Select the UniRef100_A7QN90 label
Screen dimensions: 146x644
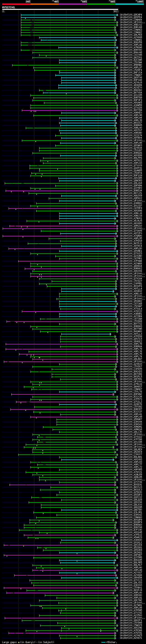pyautogui.click(x=131, y=236)
